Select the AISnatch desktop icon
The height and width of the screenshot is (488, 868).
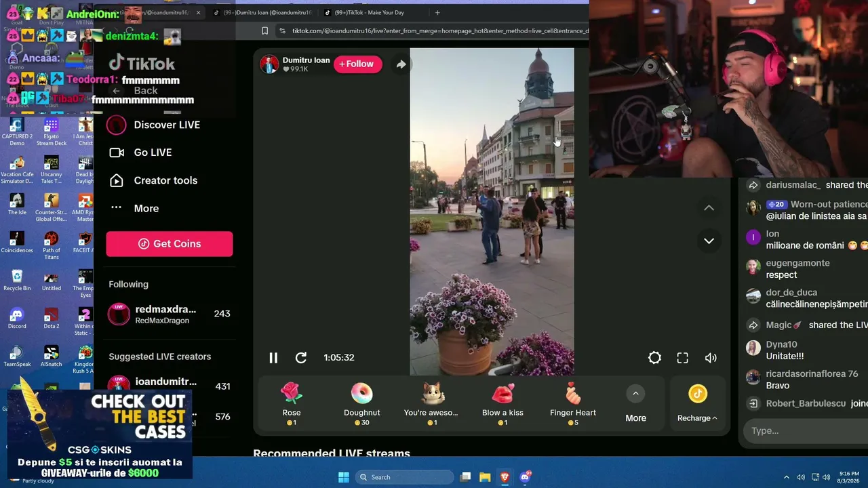click(51, 357)
